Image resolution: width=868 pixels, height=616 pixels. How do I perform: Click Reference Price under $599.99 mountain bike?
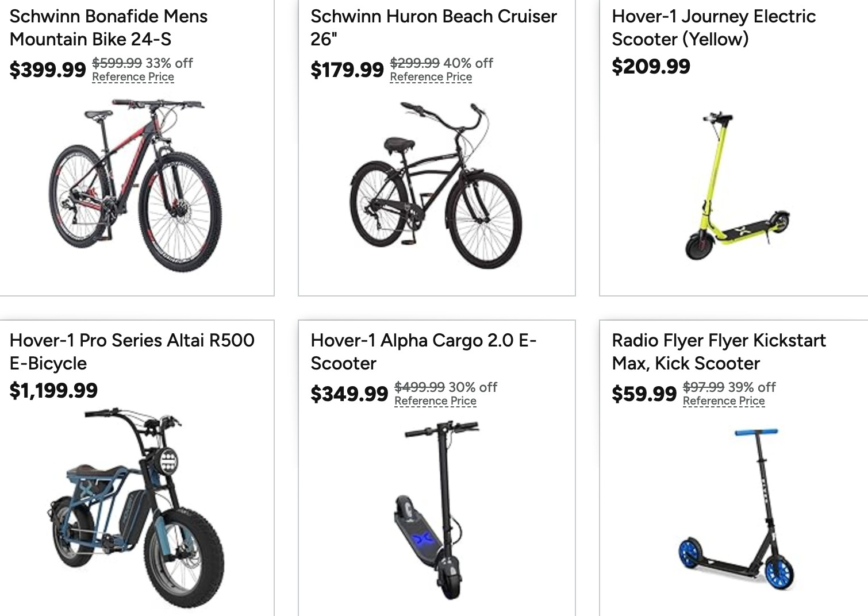click(133, 77)
